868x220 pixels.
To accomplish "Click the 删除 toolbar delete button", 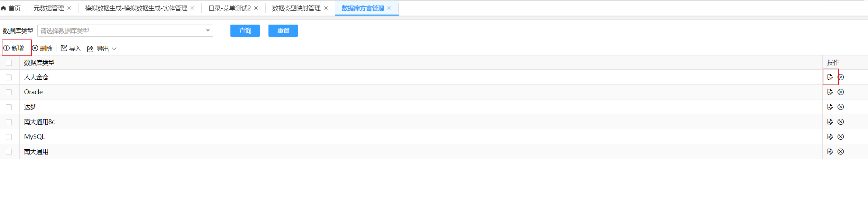I will 42,49.
